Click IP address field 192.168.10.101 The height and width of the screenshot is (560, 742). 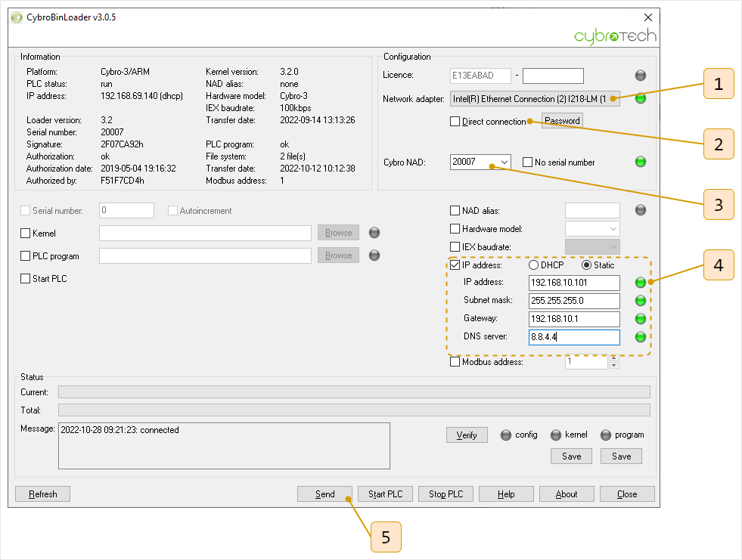click(x=574, y=283)
